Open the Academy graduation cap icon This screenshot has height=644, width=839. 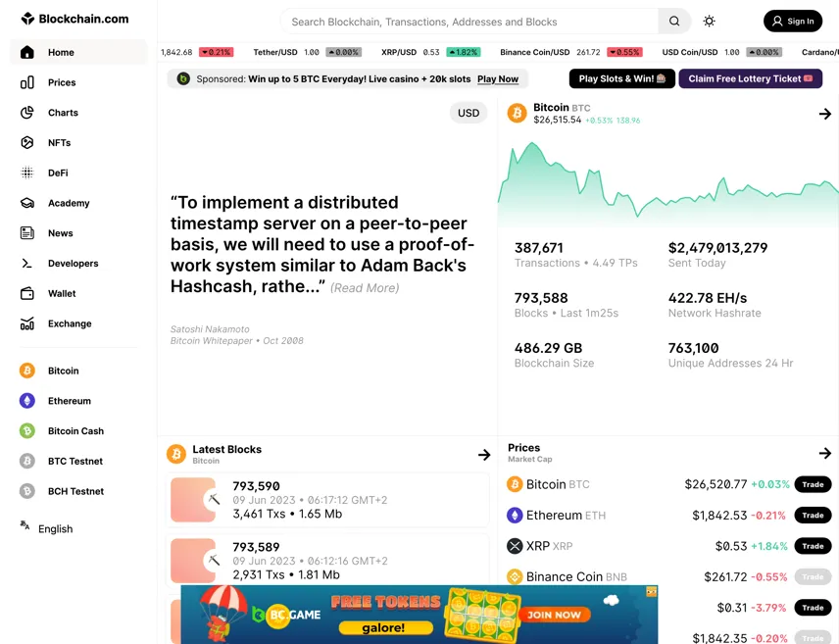(x=27, y=203)
